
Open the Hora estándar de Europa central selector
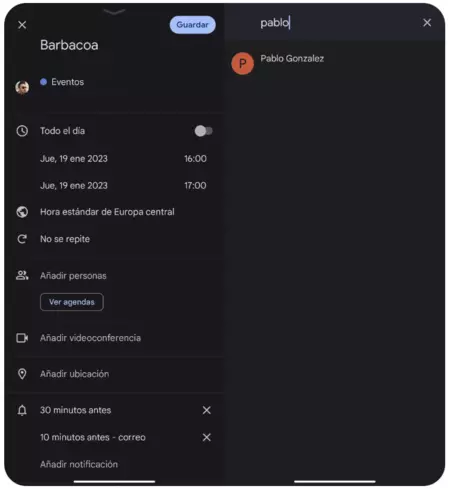(x=107, y=212)
